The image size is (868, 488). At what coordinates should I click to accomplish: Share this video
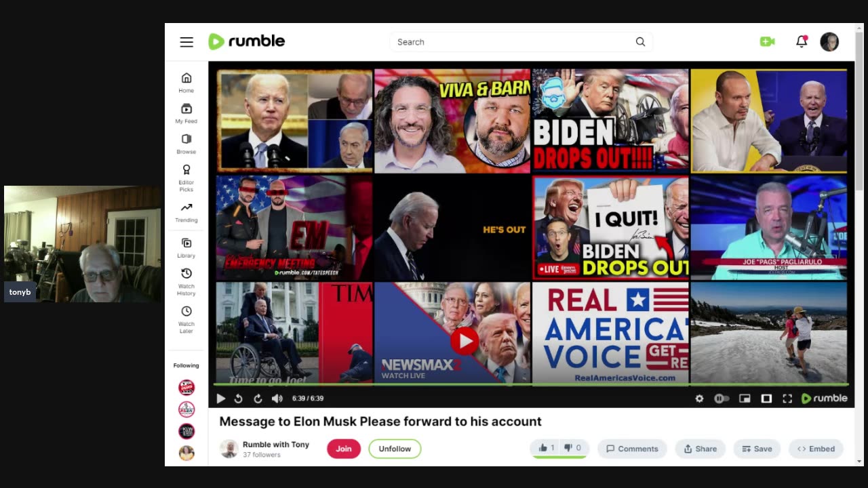pos(701,449)
